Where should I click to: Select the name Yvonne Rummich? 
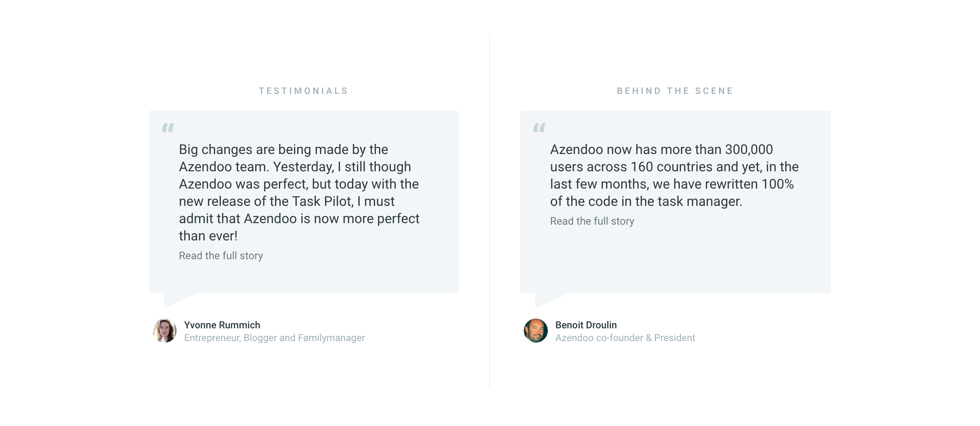[222, 325]
